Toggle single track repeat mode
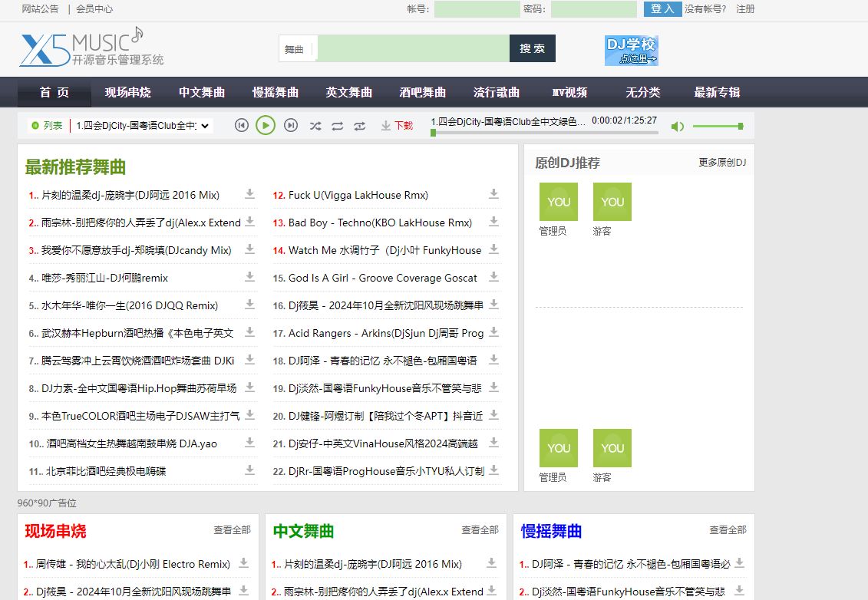Screen dimensions: 868x600 [360, 126]
